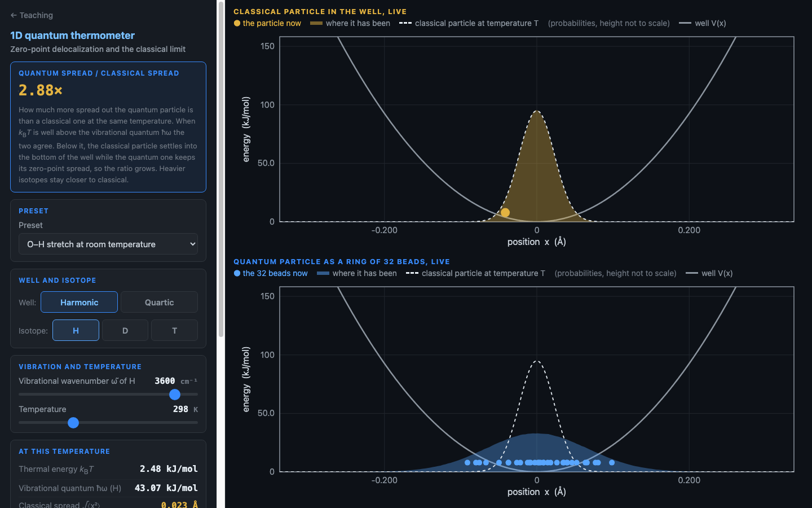Click the sidebar vertical scrollbar
The image size is (812, 508).
coord(221,169)
